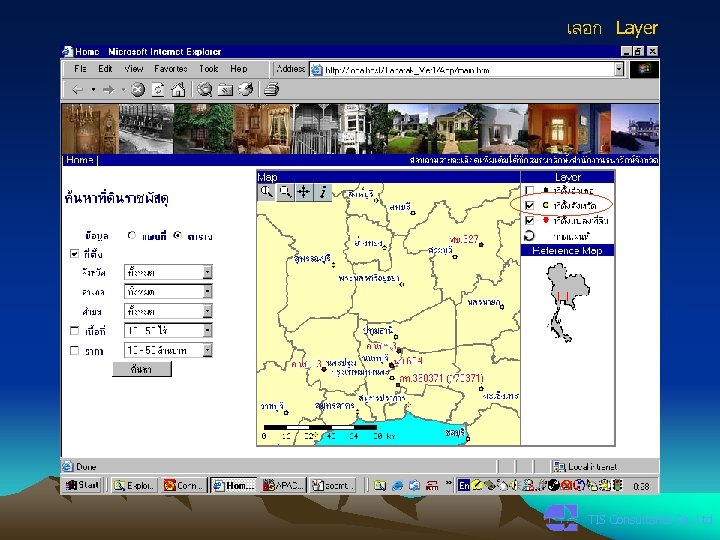Open the Help menu
720x540 pixels.
coord(238,69)
